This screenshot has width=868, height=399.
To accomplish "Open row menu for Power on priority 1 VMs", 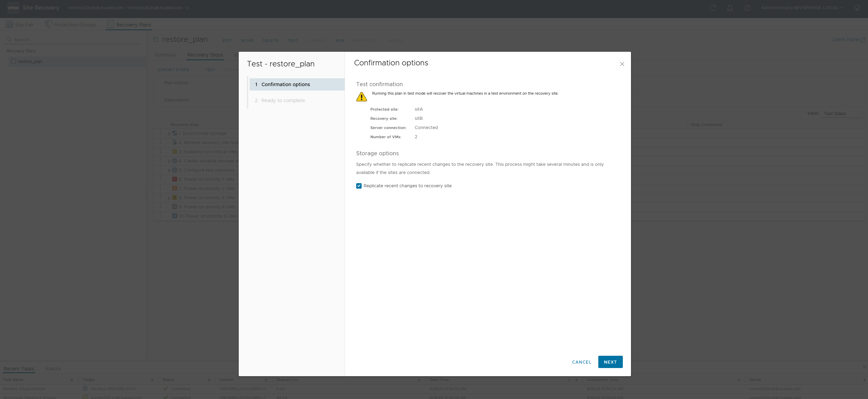I will click(160, 178).
